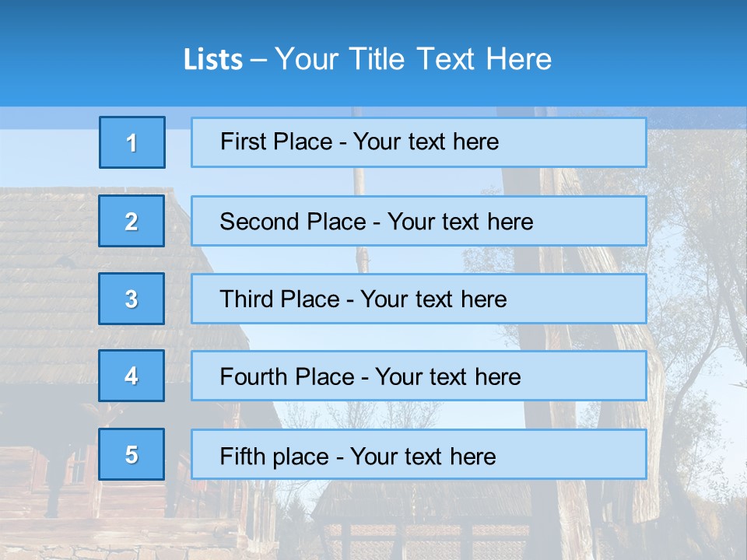
Task: Click the Fifth place text box
Action: pos(419,455)
